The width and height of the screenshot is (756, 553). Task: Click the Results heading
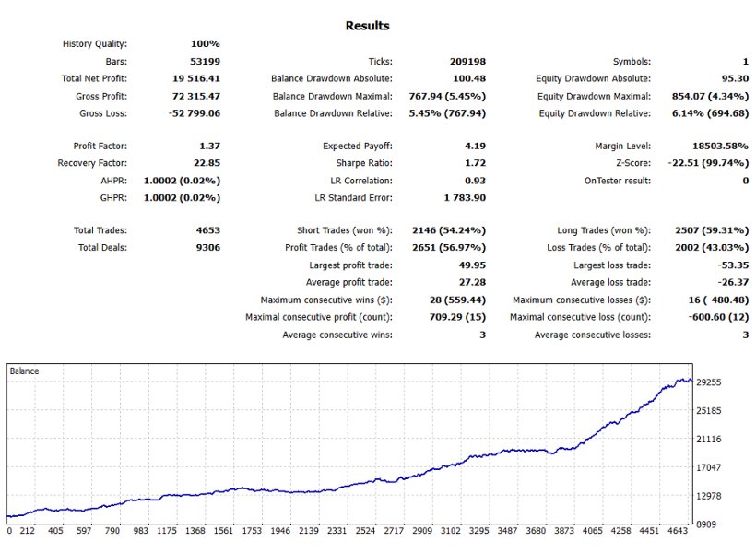[367, 26]
